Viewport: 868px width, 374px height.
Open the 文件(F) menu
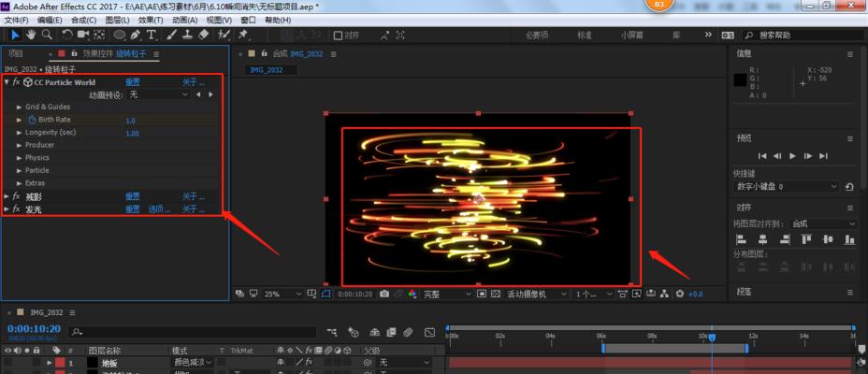pyautogui.click(x=17, y=20)
